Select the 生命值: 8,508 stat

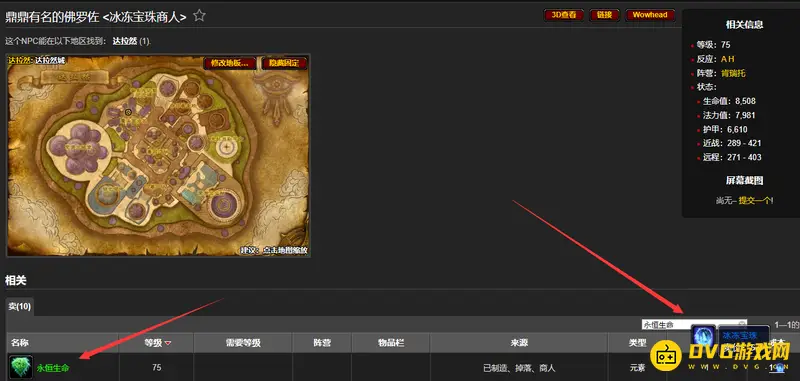tap(729, 101)
